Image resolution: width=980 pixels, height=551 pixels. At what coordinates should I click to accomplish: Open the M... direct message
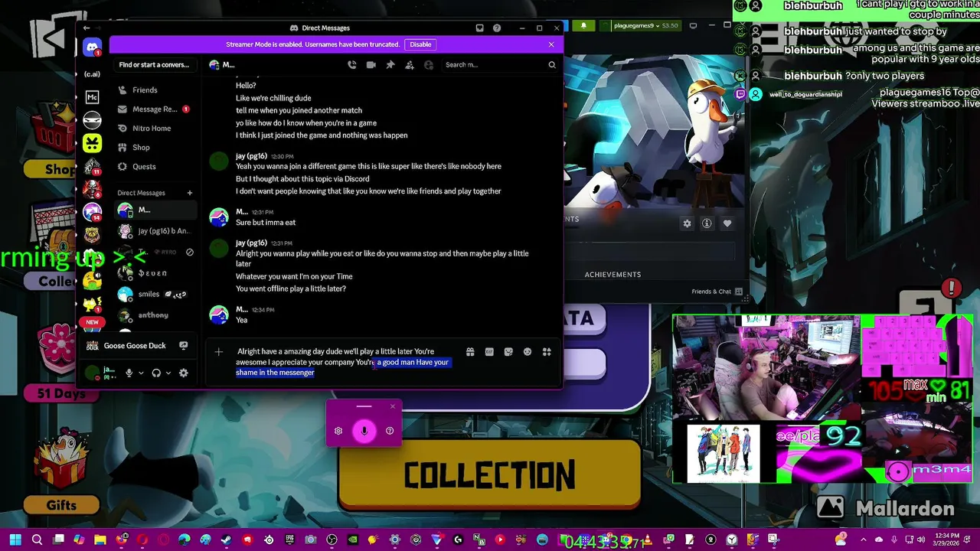click(x=155, y=210)
